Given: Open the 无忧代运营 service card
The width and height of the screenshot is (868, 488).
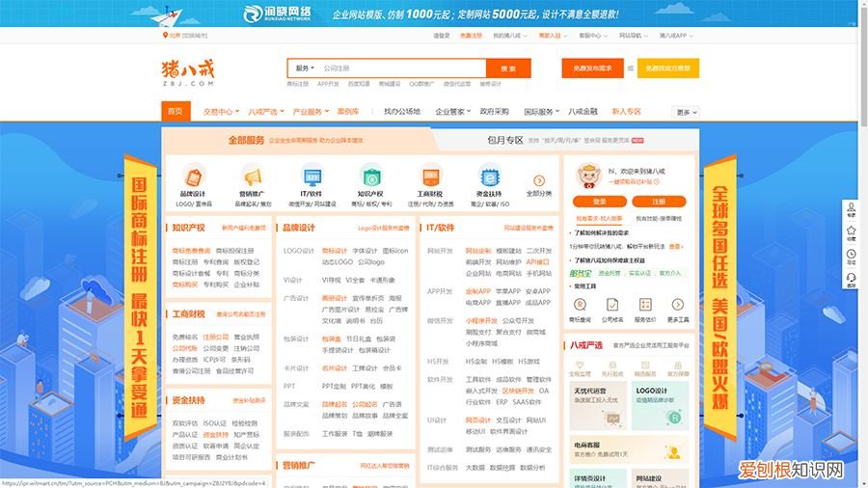Looking at the screenshot, I should click(598, 406).
